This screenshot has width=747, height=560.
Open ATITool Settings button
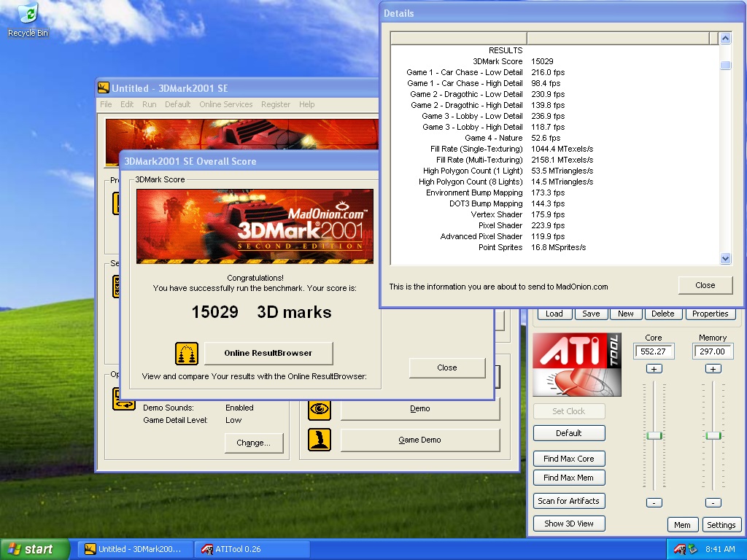(x=721, y=525)
